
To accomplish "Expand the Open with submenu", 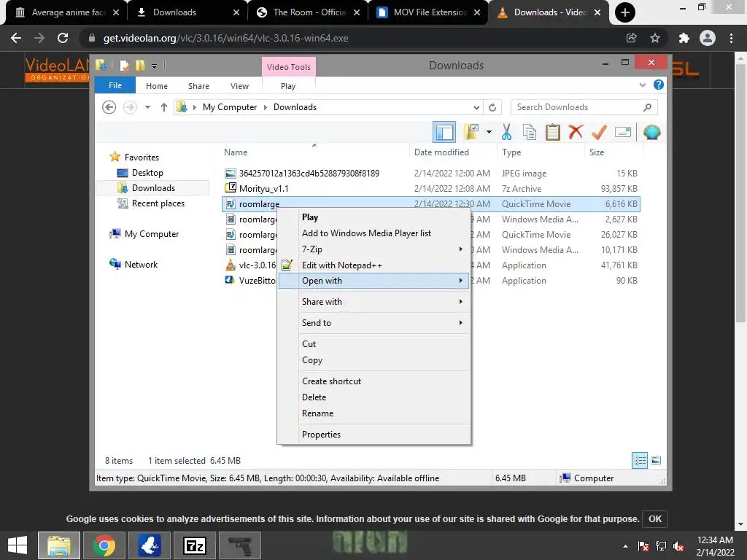I will pos(374,281).
